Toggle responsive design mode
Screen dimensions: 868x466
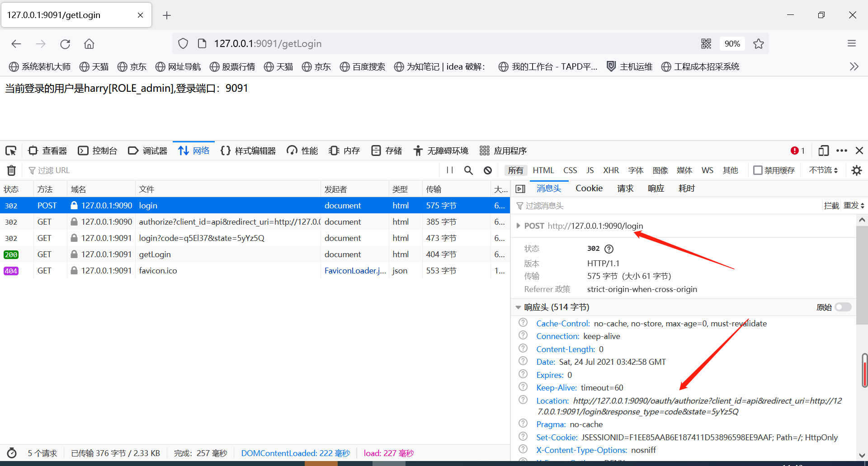(824, 151)
